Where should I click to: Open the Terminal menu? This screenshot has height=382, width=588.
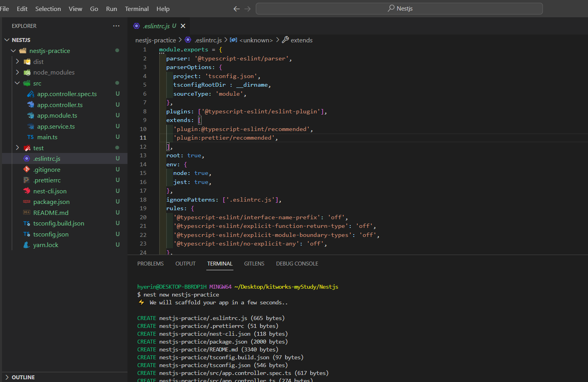(137, 9)
